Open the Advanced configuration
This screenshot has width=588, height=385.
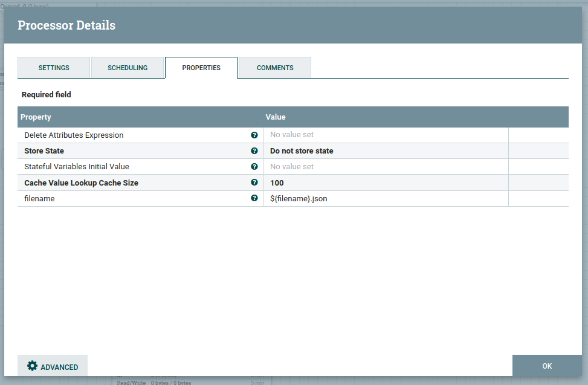(53, 367)
